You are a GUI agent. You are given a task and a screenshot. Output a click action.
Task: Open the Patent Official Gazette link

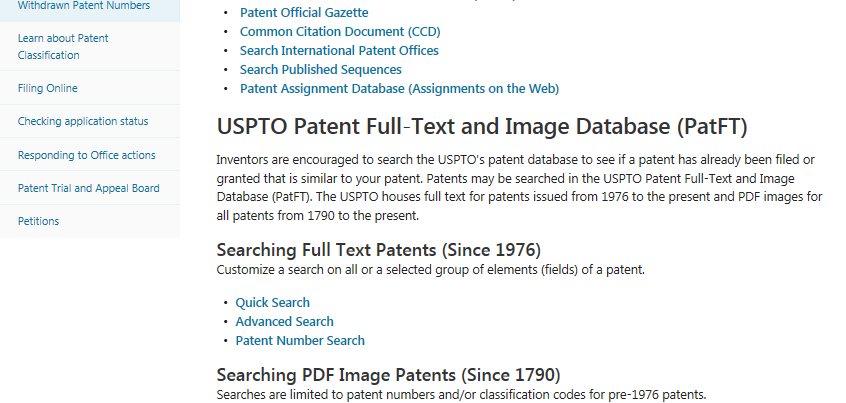(304, 13)
